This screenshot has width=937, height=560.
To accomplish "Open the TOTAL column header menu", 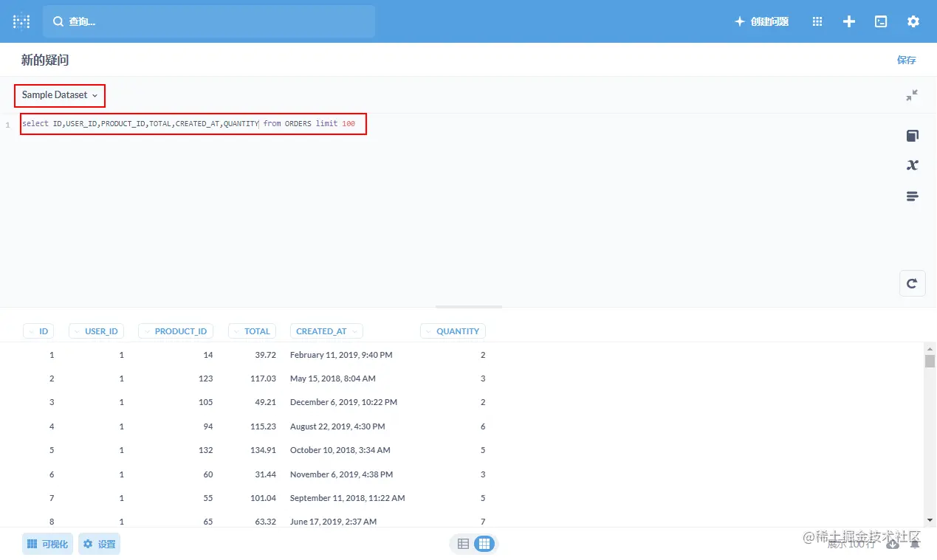I will pyautogui.click(x=252, y=331).
